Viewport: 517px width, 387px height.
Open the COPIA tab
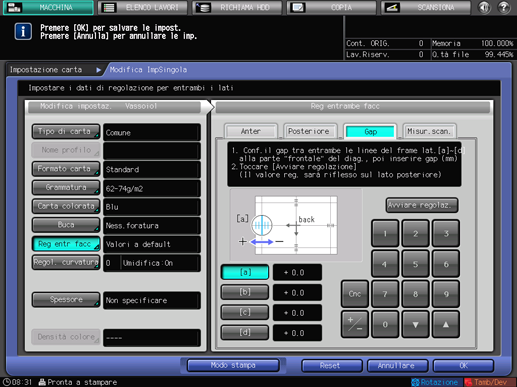tap(331, 8)
